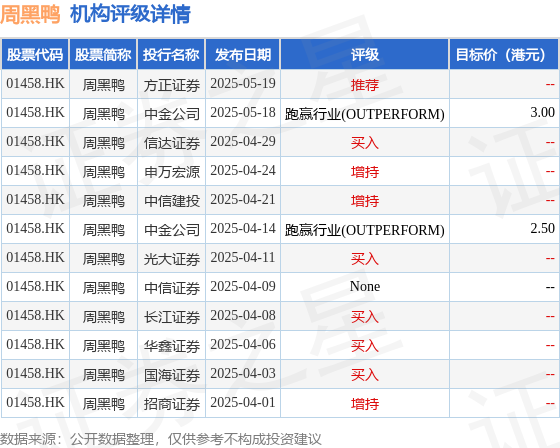The width and height of the screenshot is (560, 448).
Task: Click the 光大证券 买入 rating
Action: click(x=365, y=258)
